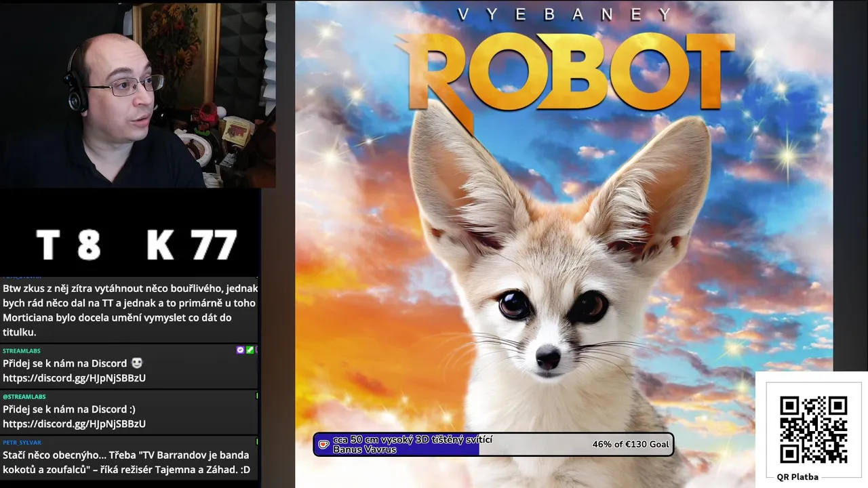Open the Discord link in the @STREAMLABS message
The width and height of the screenshot is (868, 488).
pos(74,424)
